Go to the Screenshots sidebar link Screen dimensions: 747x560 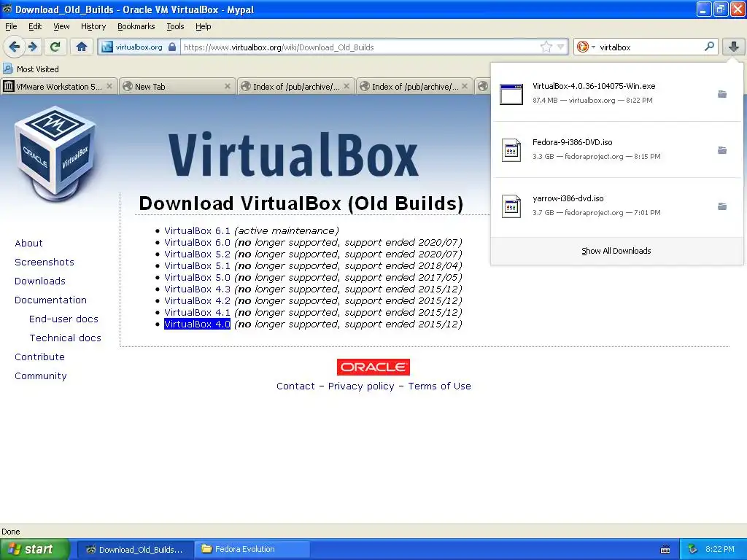44,262
